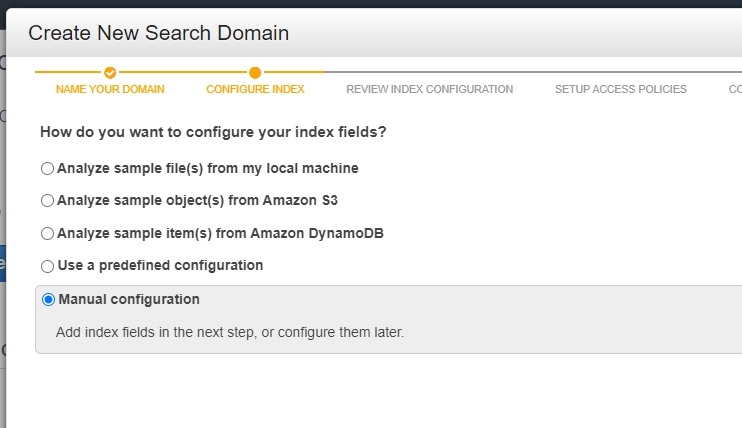Click the 'Add index fields in the next step' description
Viewport: 742px width, 428px height.
click(x=229, y=332)
